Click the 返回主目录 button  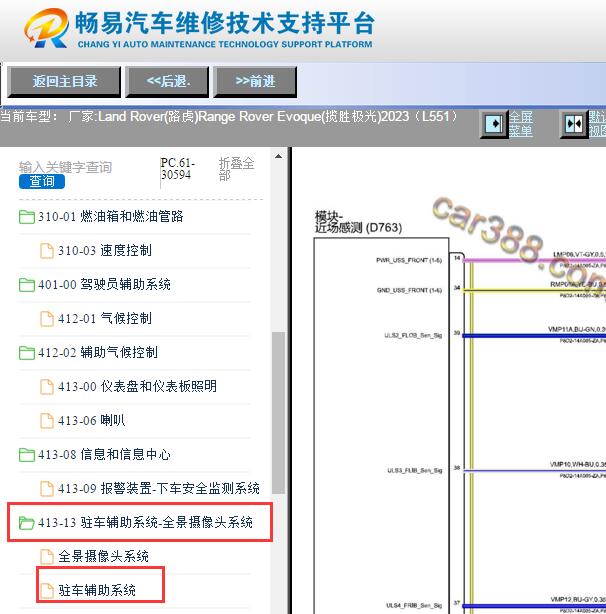(x=64, y=81)
